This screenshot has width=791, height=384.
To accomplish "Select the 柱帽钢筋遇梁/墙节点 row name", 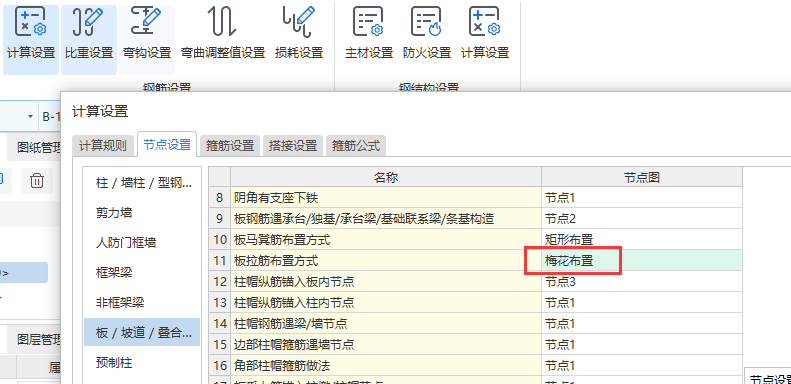I will click(386, 323).
